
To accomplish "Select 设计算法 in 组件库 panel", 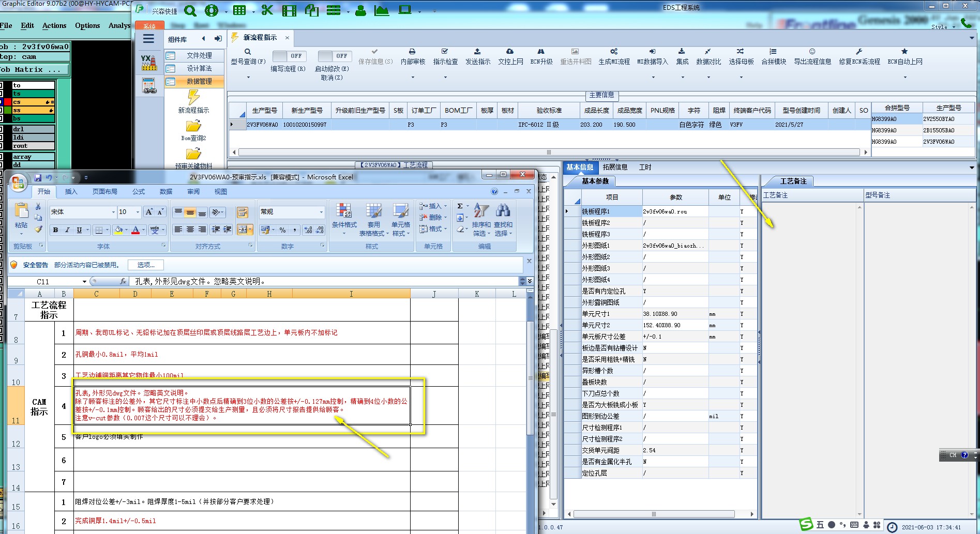I will pos(195,68).
